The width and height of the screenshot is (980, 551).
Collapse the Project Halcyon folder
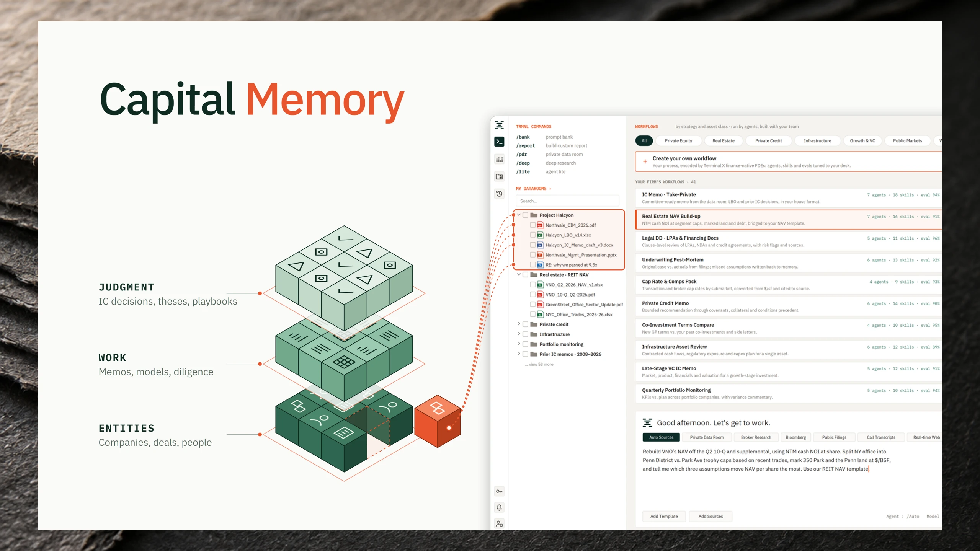coord(519,215)
